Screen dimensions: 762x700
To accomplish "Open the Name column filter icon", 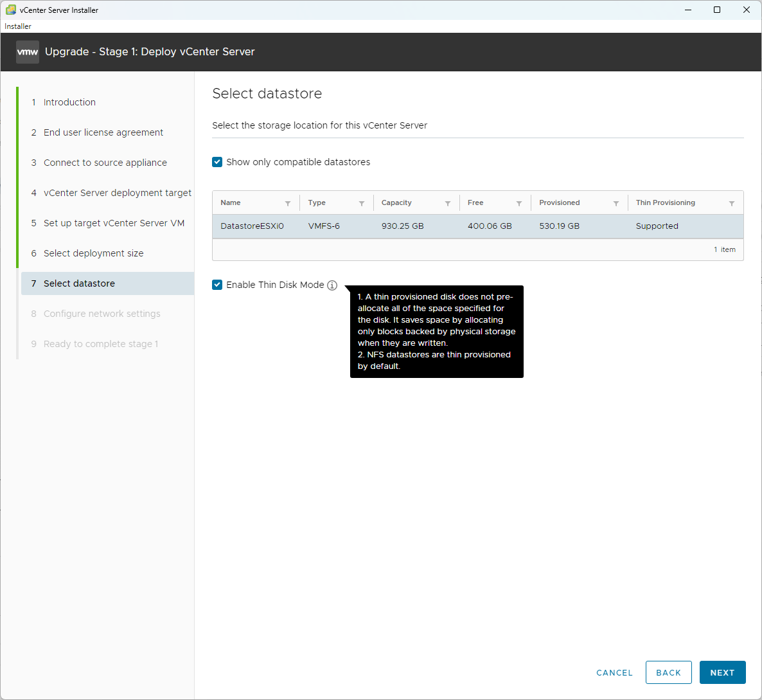I will click(x=288, y=202).
